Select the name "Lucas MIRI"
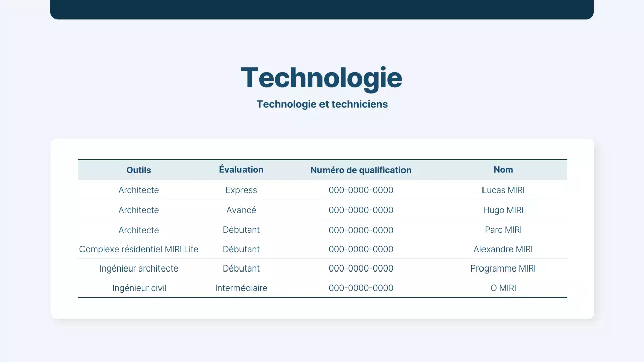Viewport: 644px width, 362px height. [503, 190]
